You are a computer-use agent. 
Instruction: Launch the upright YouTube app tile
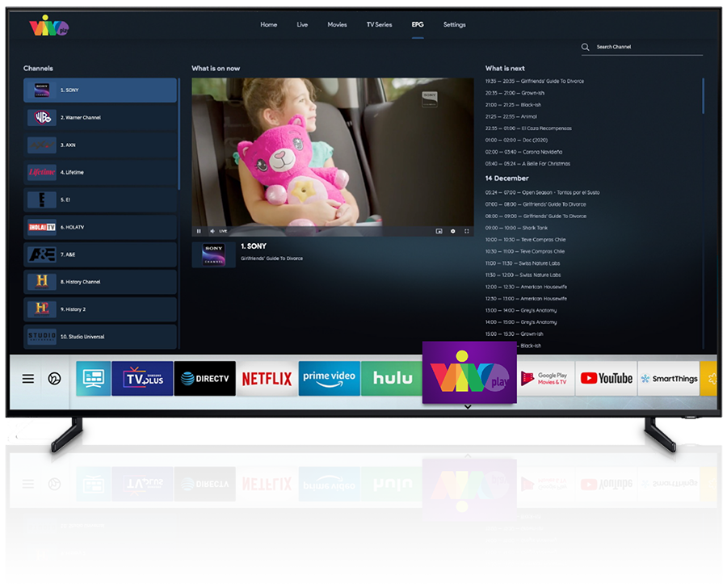point(606,379)
